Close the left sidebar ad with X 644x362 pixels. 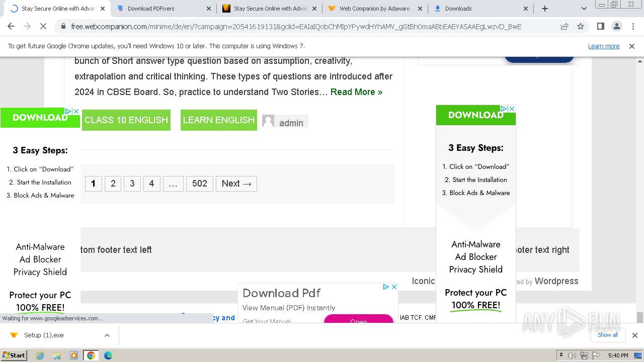[x=76, y=111]
